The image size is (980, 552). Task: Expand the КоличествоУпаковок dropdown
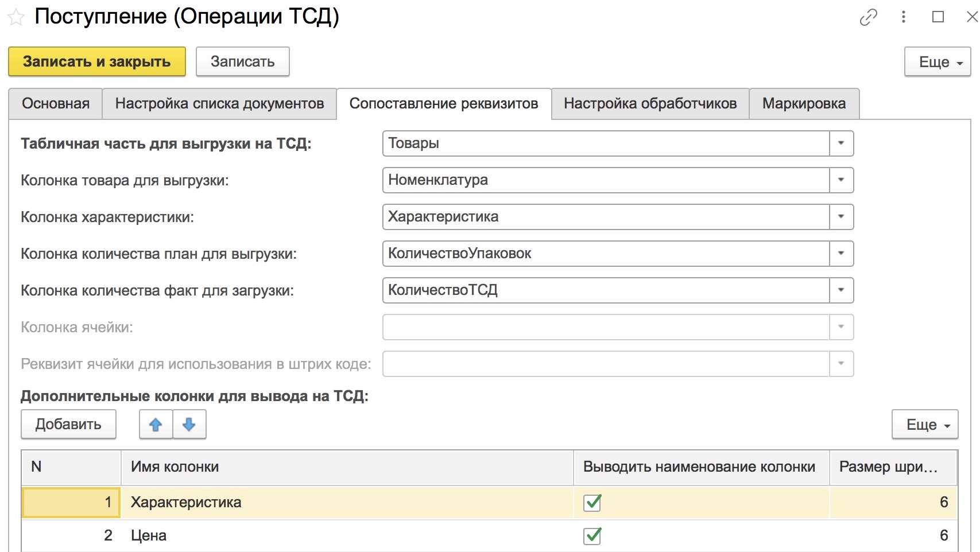point(841,254)
